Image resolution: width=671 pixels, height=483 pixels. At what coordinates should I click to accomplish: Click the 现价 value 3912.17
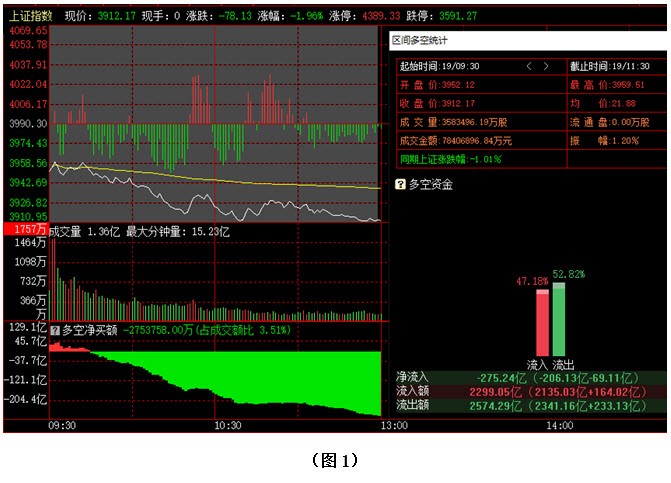pos(116,16)
